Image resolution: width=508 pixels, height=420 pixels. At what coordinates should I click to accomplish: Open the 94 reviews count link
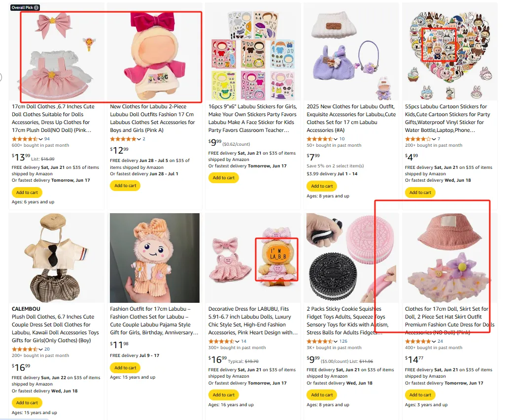click(47, 139)
